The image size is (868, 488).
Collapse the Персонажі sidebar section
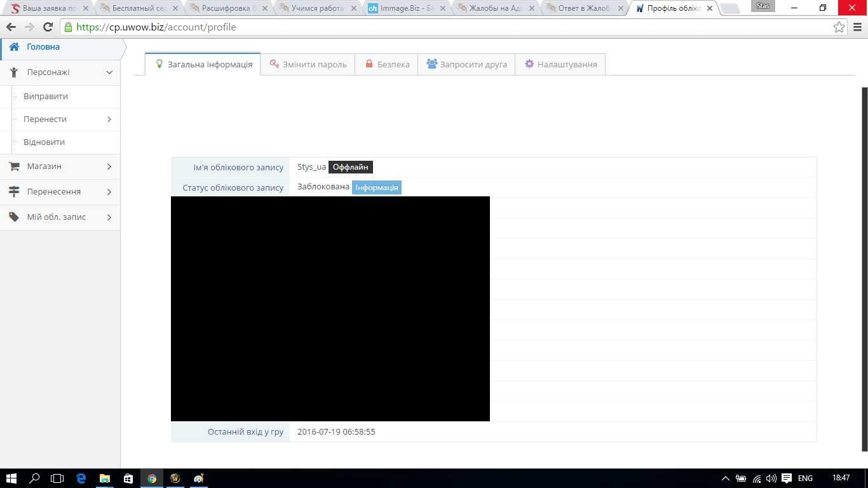(x=109, y=72)
